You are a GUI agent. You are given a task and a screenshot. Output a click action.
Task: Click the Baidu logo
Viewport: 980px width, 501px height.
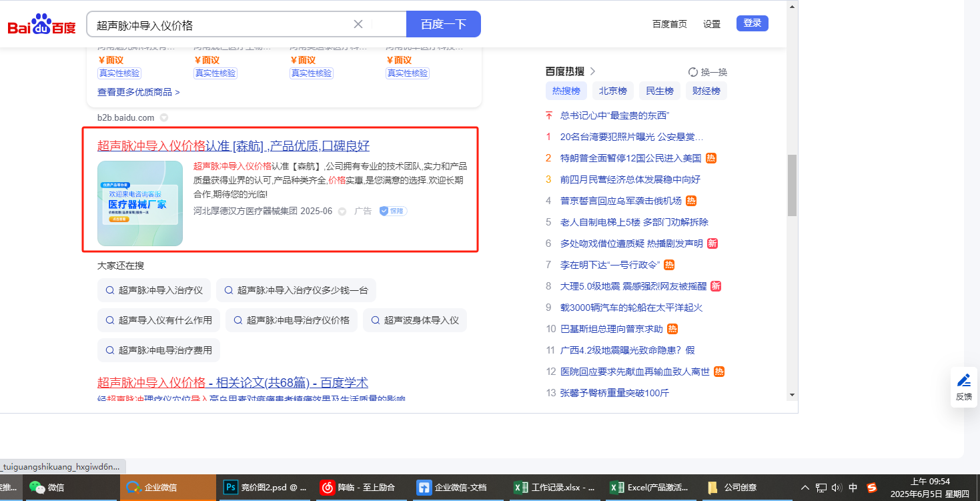pyautogui.click(x=41, y=25)
